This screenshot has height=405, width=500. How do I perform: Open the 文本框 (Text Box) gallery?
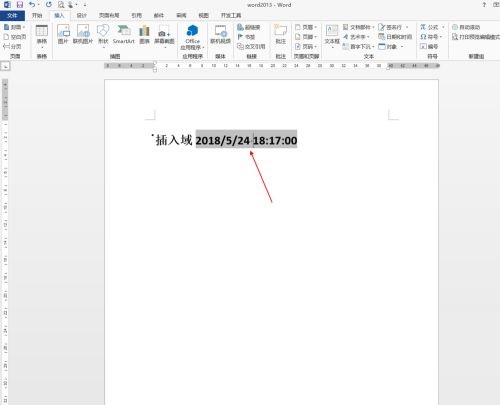point(332,36)
